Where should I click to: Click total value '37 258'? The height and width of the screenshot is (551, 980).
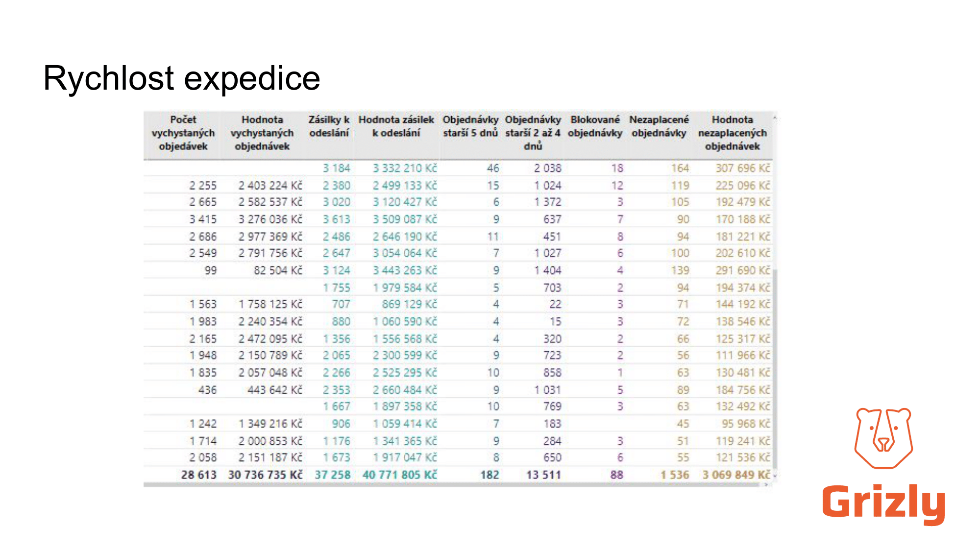click(x=333, y=475)
